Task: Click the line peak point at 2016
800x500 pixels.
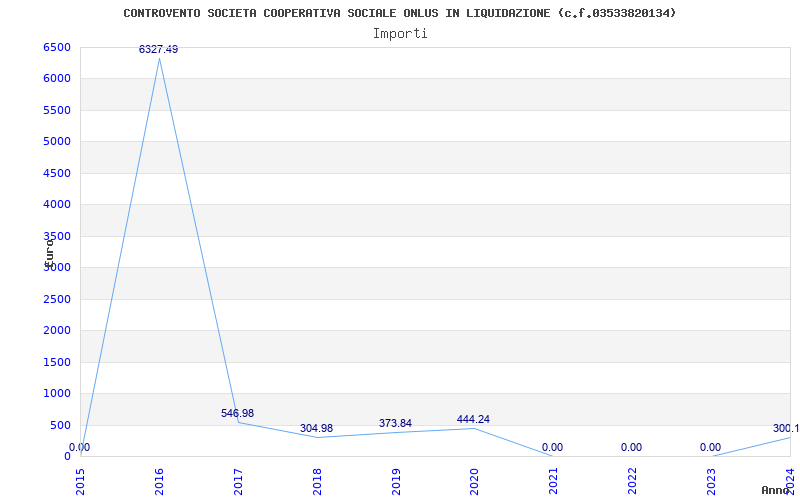Action: pyautogui.click(x=159, y=58)
